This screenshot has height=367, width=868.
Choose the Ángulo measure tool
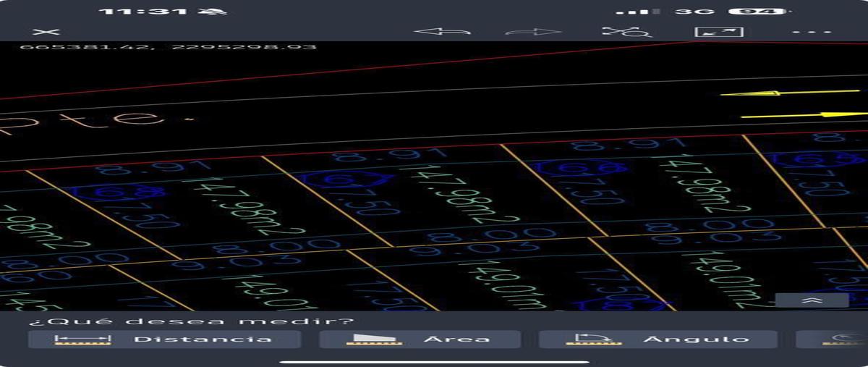pyautogui.click(x=658, y=339)
